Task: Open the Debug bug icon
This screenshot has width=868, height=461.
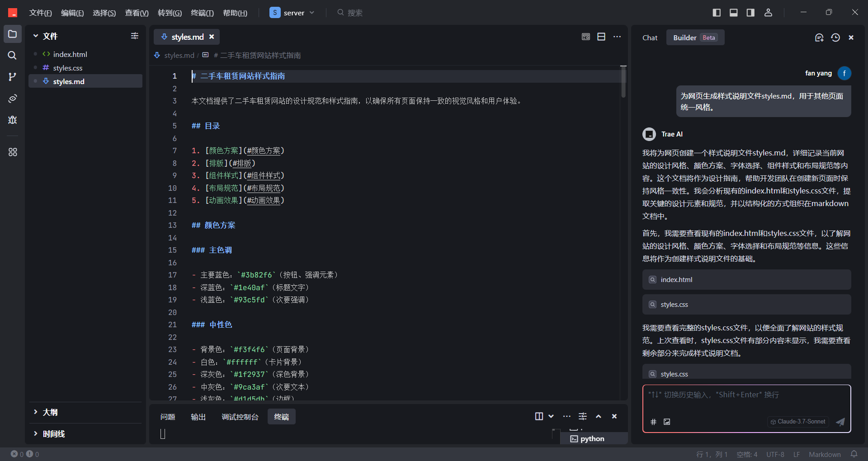Action: (x=13, y=120)
